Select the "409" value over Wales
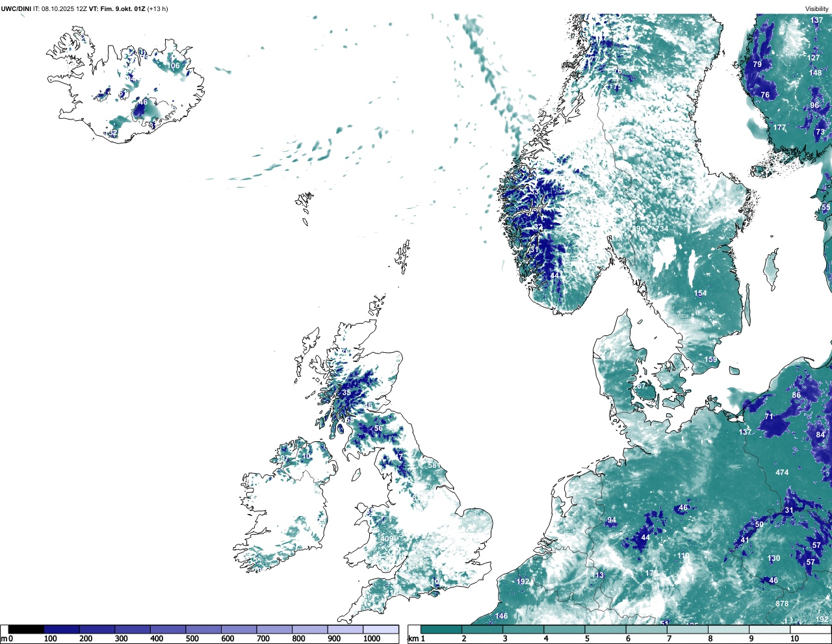832x644 pixels. [x=387, y=539]
